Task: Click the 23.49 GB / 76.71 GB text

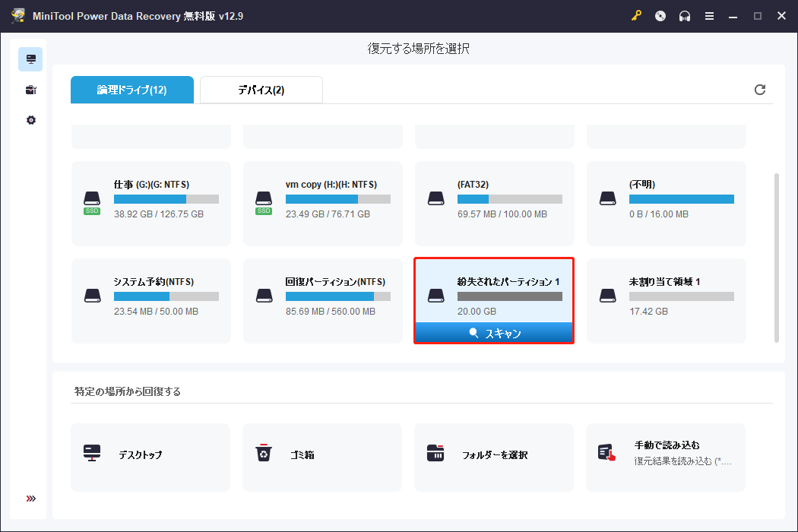Action: coord(328,214)
